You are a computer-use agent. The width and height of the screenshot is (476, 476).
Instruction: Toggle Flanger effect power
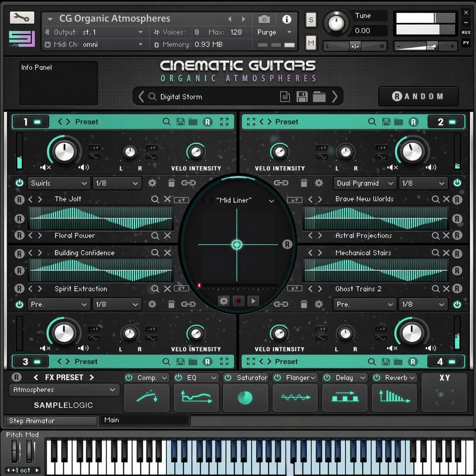click(x=278, y=377)
